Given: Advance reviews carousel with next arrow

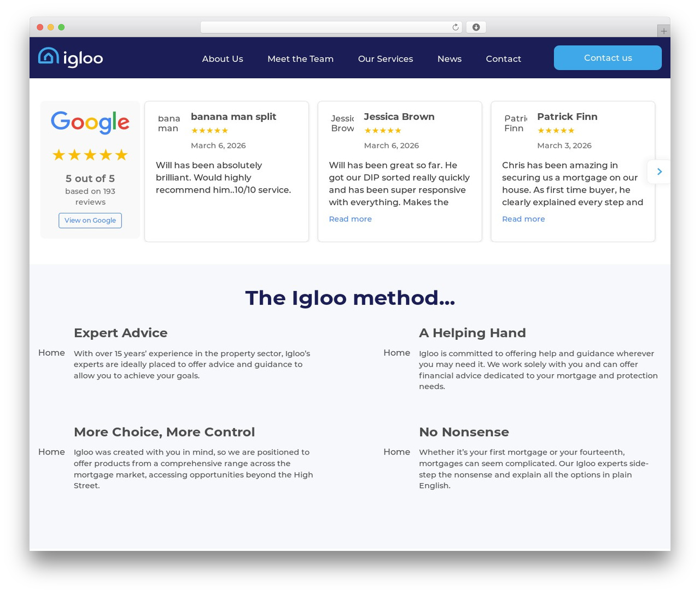Looking at the screenshot, I should [x=659, y=172].
